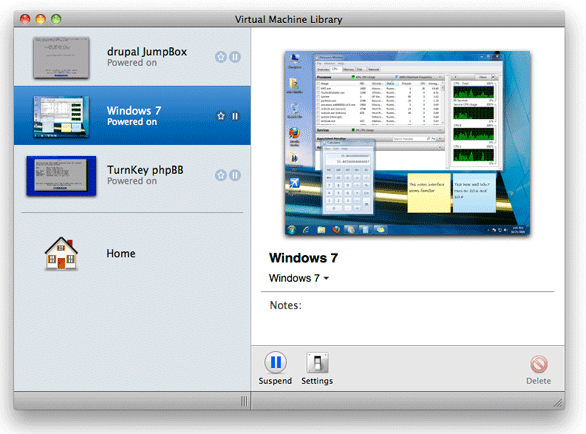Click the large Windows 7 preview screenshot
Image resolution: width=586 pixels, height=434 pixels.
click(x=407, y=143)
